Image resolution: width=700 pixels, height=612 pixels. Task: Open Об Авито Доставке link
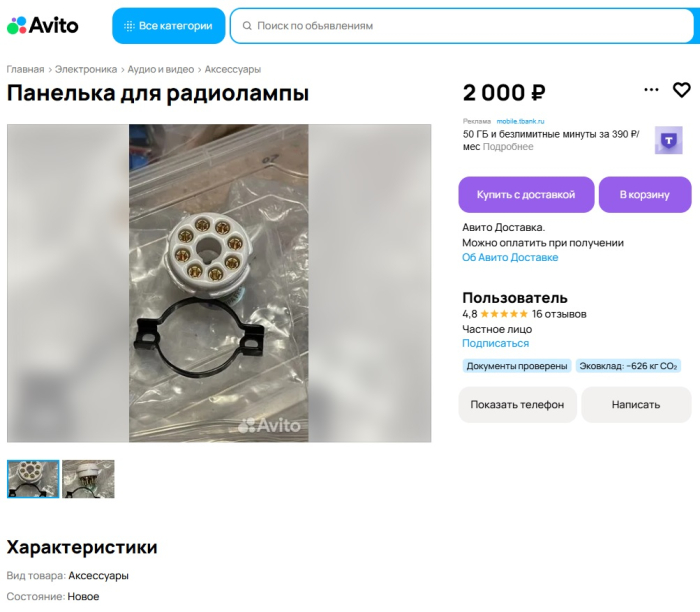pyautogui.click(x=510, y=258)
